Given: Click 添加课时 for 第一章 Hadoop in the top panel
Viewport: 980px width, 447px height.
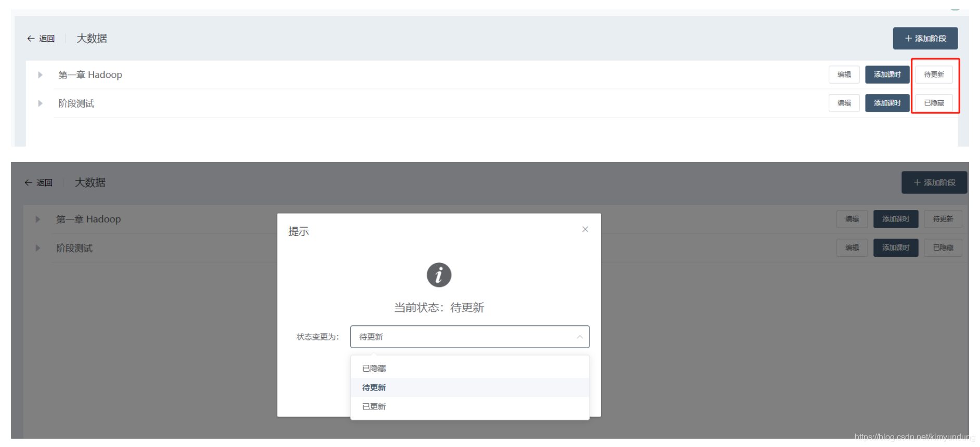Looking at the screenshot, I should click(887, 74).
